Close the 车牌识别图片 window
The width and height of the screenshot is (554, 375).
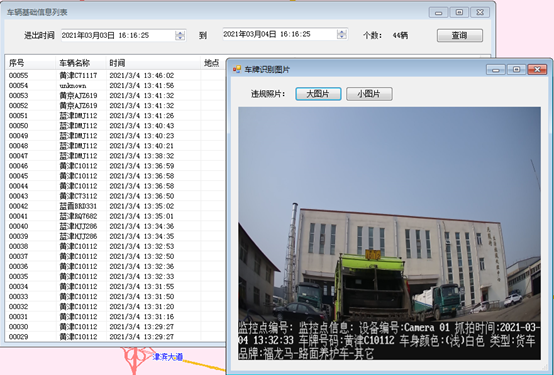537,69
